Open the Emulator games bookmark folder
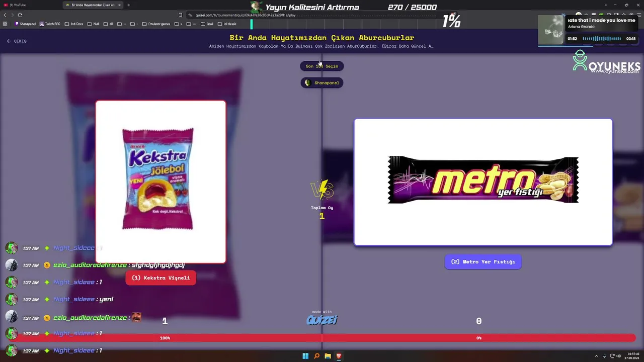Screen dimensions: 644x362 coord(156,24)
